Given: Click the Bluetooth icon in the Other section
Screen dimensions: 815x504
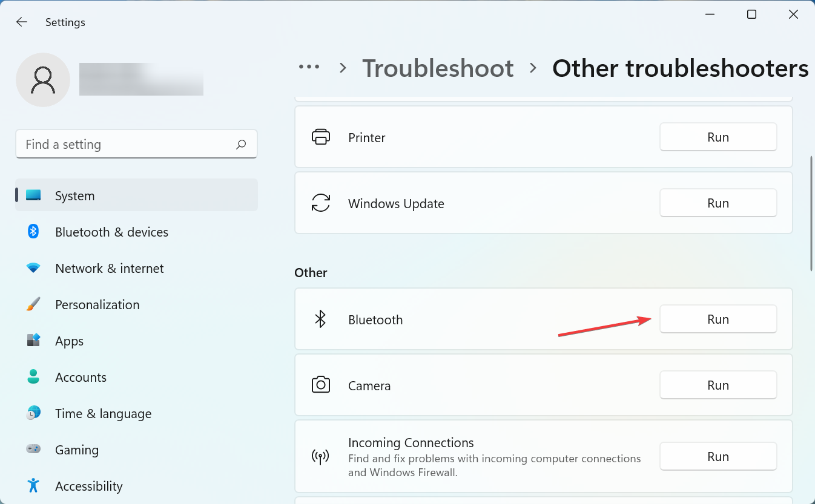Looking at the screenshot, I should point(321,319).
